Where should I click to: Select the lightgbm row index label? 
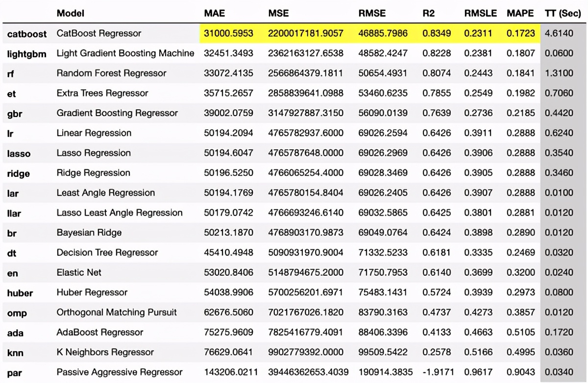[26, 54]
